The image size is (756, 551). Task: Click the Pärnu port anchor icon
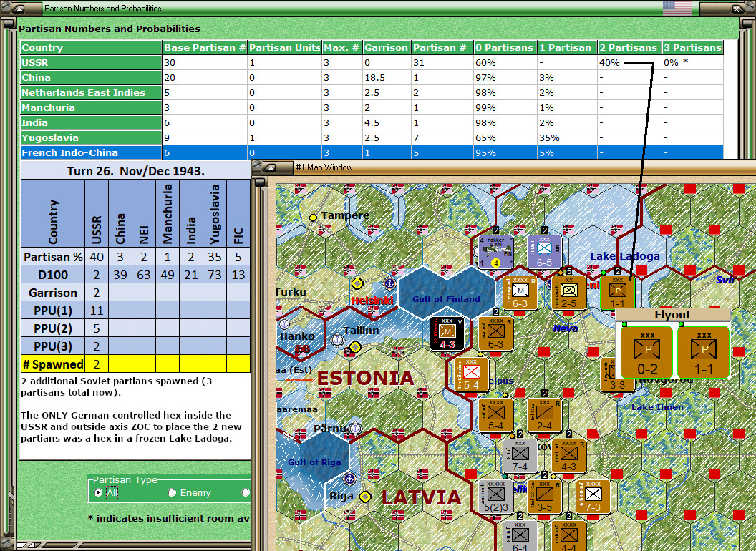point(355,428)
